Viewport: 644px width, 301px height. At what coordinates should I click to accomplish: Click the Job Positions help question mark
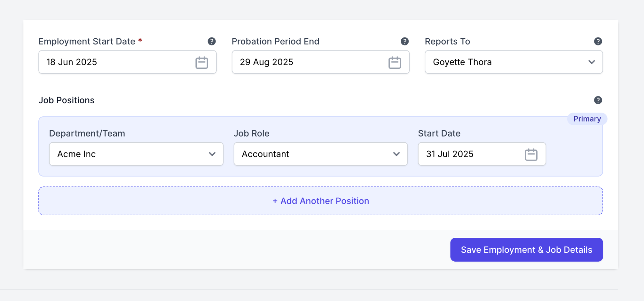598,100
